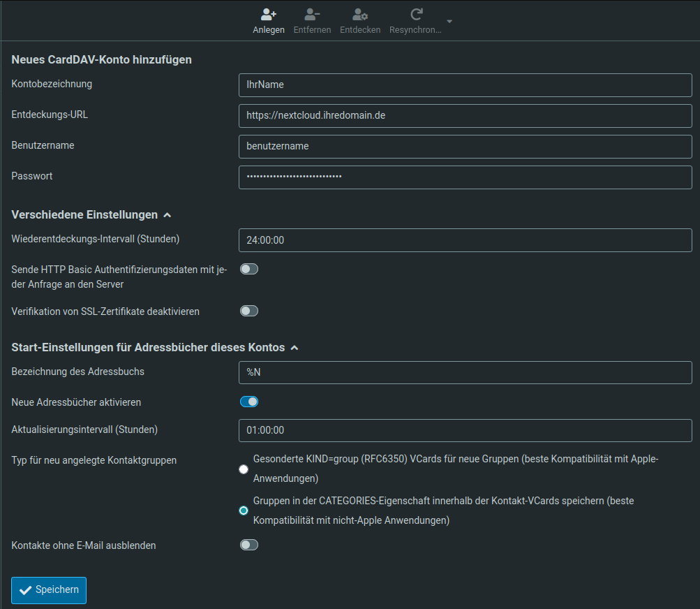Click the Anlegen add-account icon
Screen dimensions: 700x609
[268, 15]
